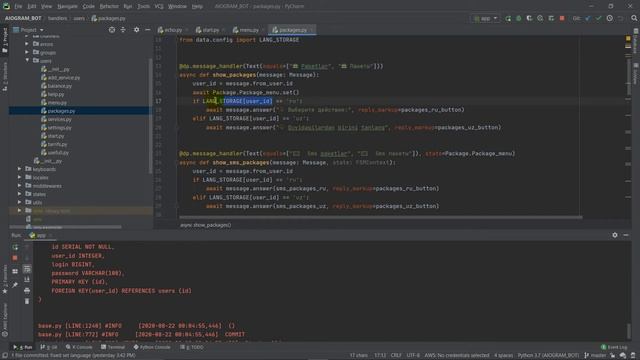Screen dimensions: 640x360
Task: Toggle tool window bars via the bottom-left corner icon
Action: [x=4, y=356]
